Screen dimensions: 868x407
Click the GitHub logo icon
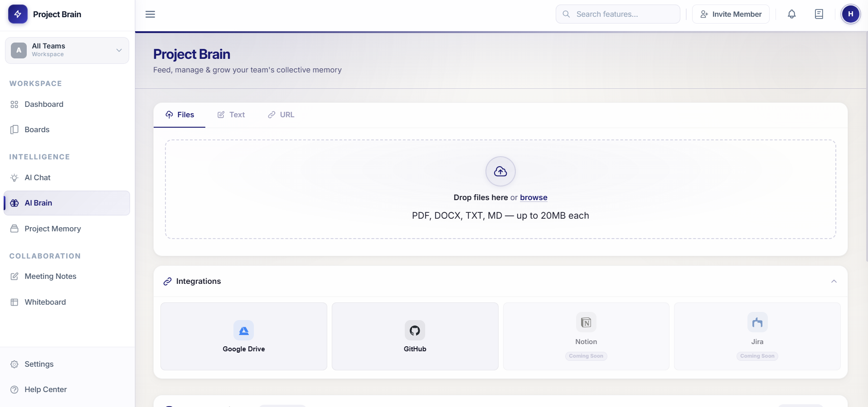point(415,330)
